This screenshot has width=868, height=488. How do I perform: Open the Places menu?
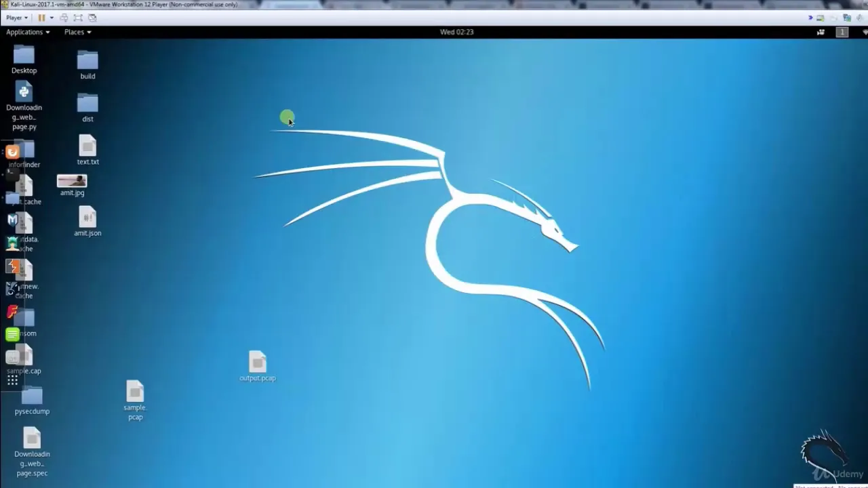[x=77, y=32]
